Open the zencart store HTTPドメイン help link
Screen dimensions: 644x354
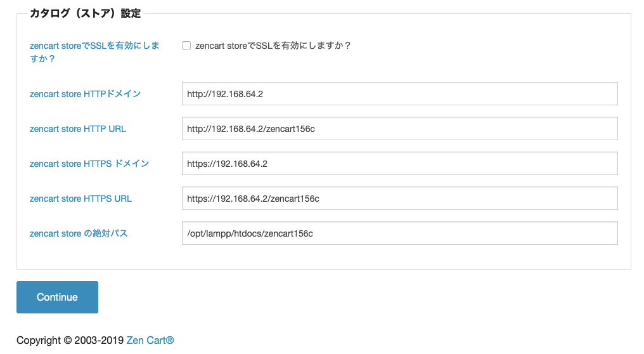[x=85, y=94]
